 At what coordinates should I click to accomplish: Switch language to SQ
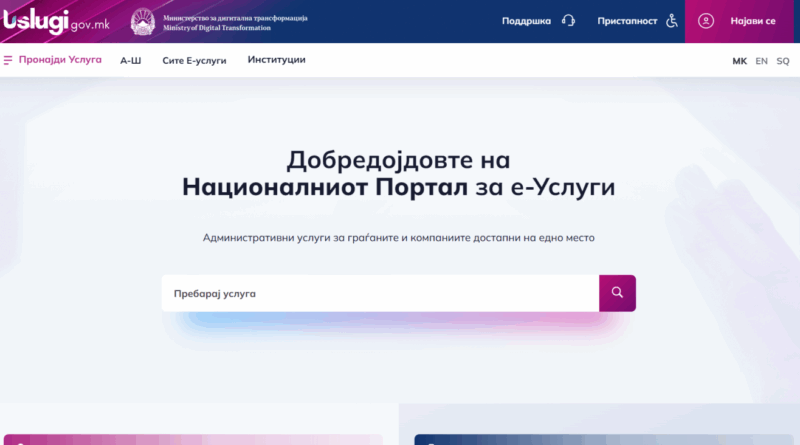(x=783, y=61)
